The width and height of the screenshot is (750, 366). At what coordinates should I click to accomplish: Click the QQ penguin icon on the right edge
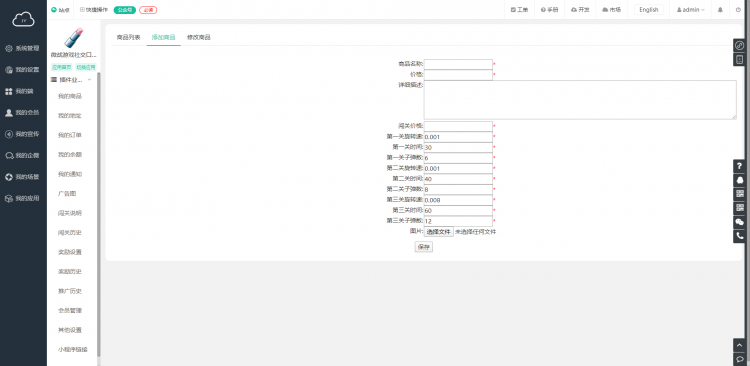point(739,180)
